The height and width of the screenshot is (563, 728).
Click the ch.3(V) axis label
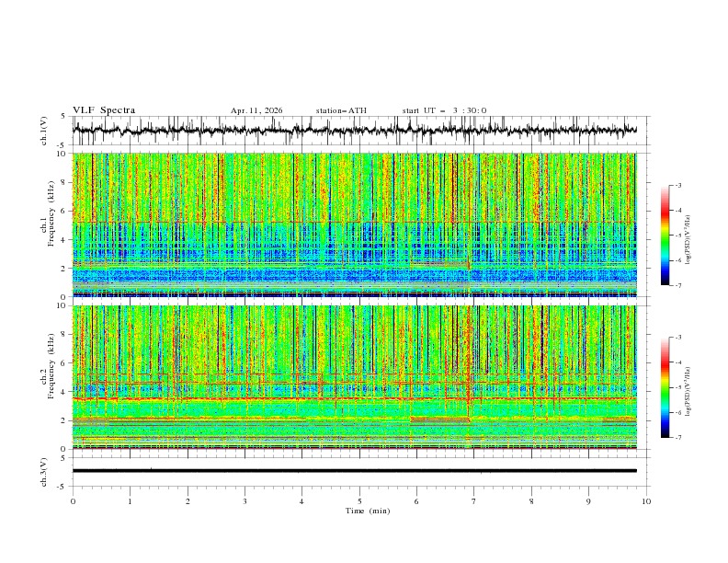click(x=44, y=472)
